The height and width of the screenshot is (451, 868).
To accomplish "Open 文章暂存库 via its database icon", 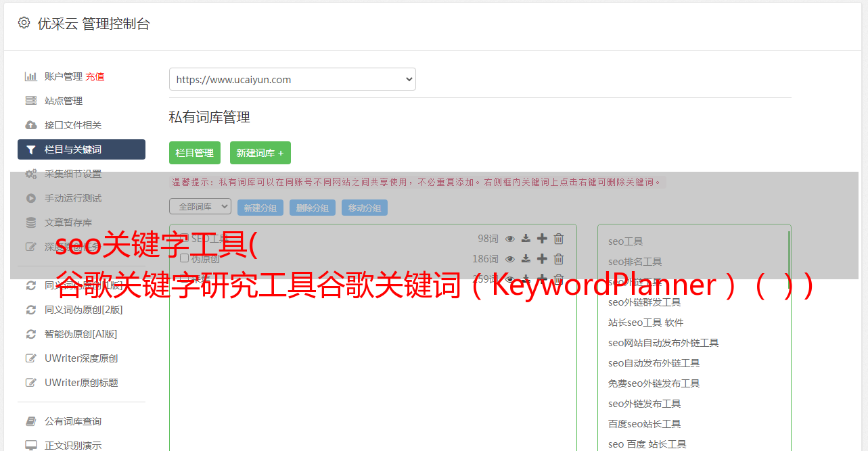I will tap(30, 222).
